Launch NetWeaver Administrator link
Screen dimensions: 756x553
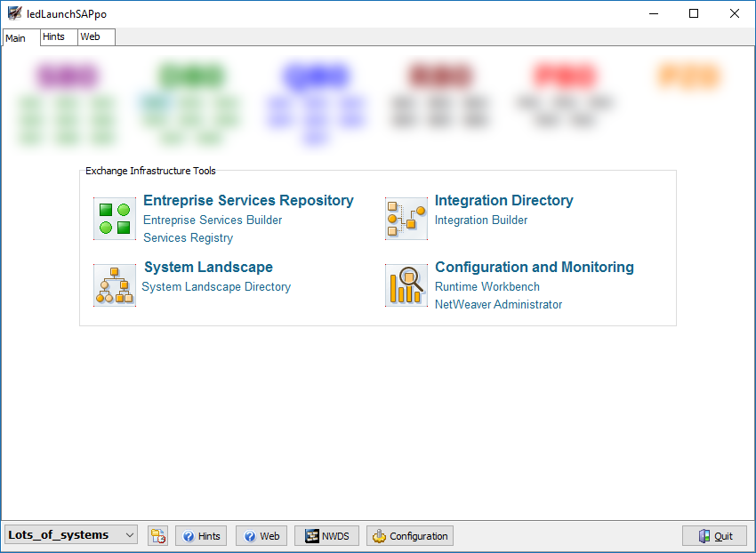click(x=499, y=304)
